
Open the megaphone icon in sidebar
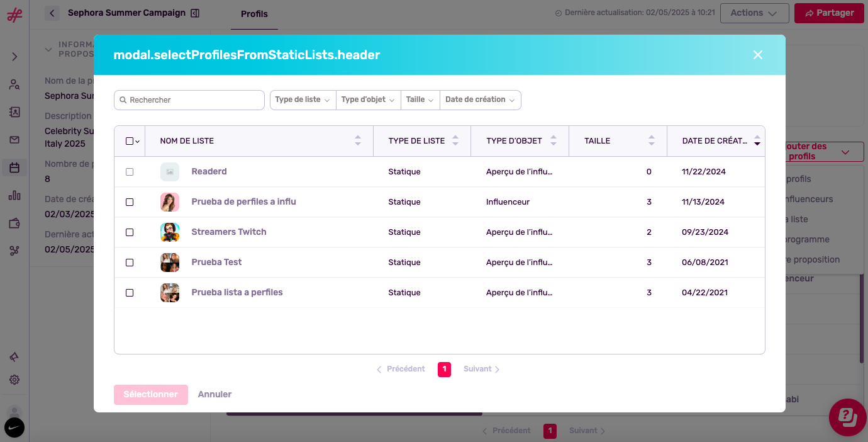[x=14, y=357]
